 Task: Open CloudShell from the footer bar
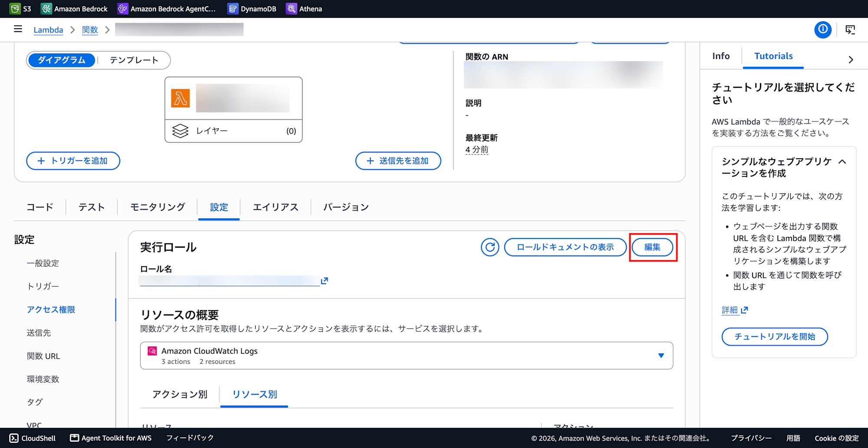33,438
